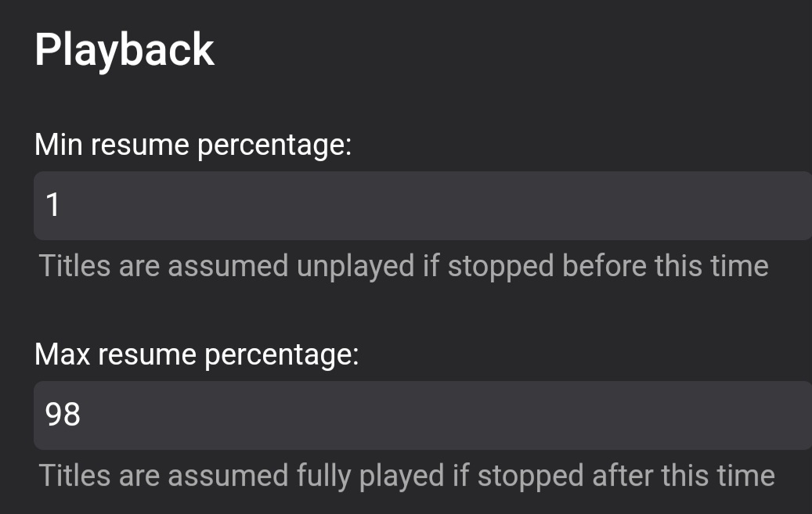The image size is (812, 514).
Task: Place cursor on value 1 in Min field
Action: tap(53, 206)
